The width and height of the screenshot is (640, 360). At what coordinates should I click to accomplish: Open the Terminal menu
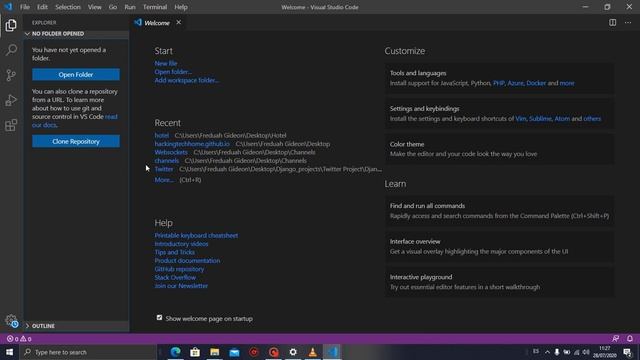[155, 7]
